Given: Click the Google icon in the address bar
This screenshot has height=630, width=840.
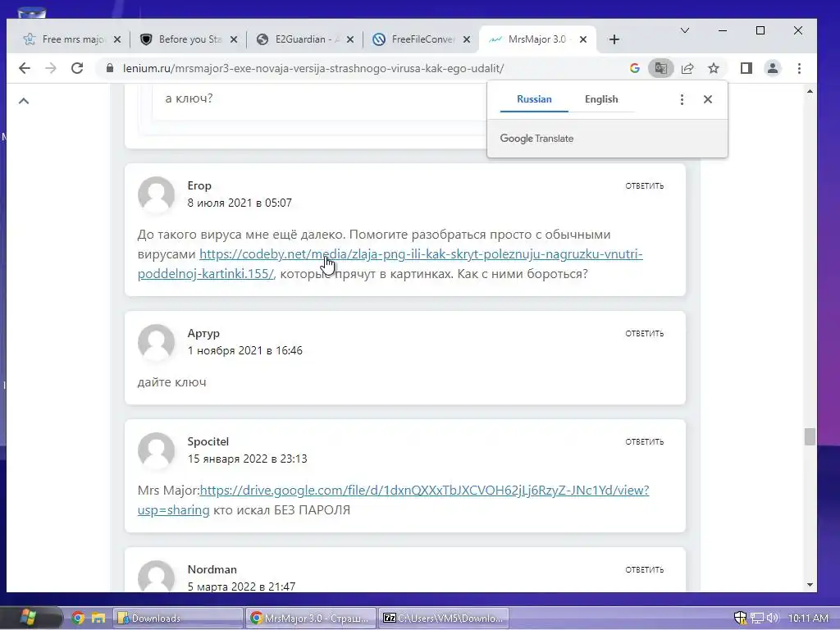Looking at the screenshot, I should 635,68.
